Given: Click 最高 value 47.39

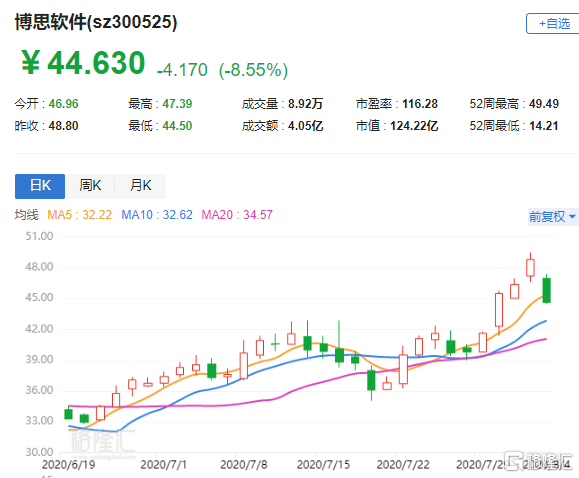Looking at the screenshot, I should 177,104.
